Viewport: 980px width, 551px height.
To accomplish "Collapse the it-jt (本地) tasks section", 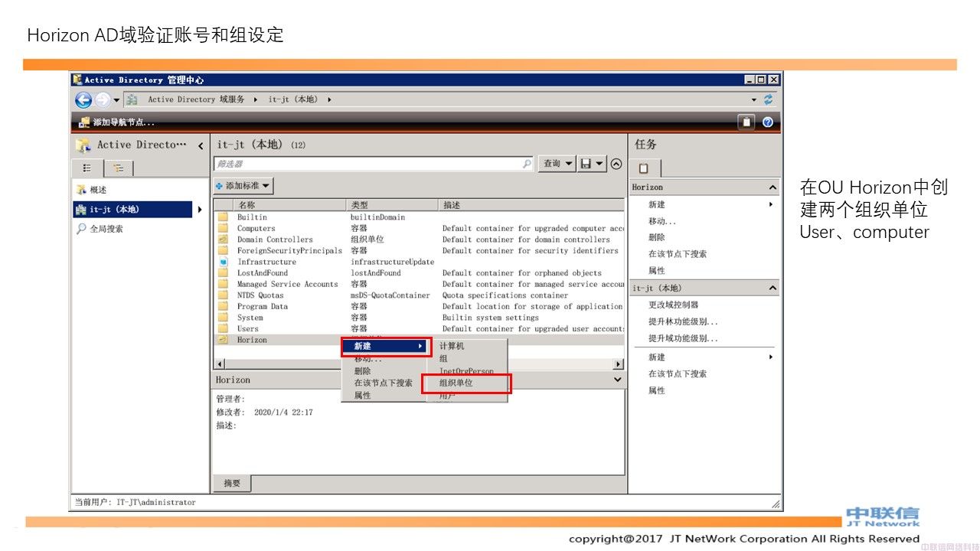I will pos(772,289).
